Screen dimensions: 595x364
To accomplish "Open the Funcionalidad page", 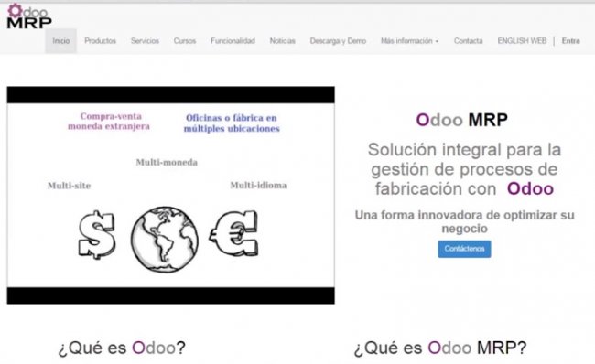I will [233, 41].
